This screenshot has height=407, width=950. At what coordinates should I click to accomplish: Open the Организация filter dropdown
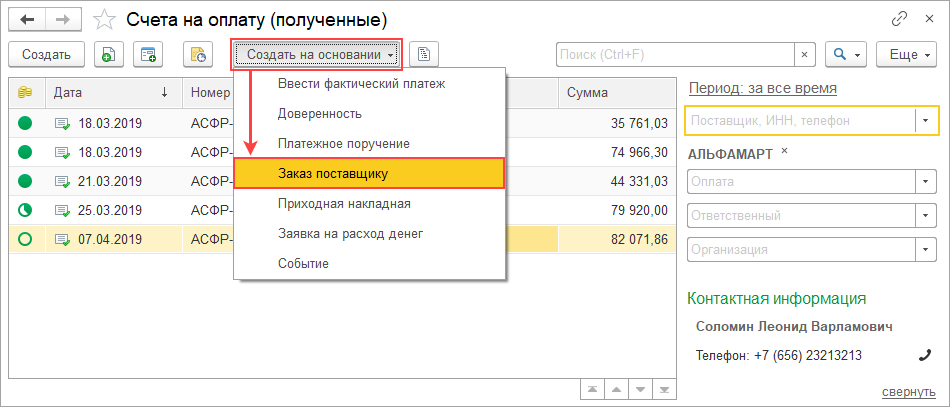click(926, 249)
